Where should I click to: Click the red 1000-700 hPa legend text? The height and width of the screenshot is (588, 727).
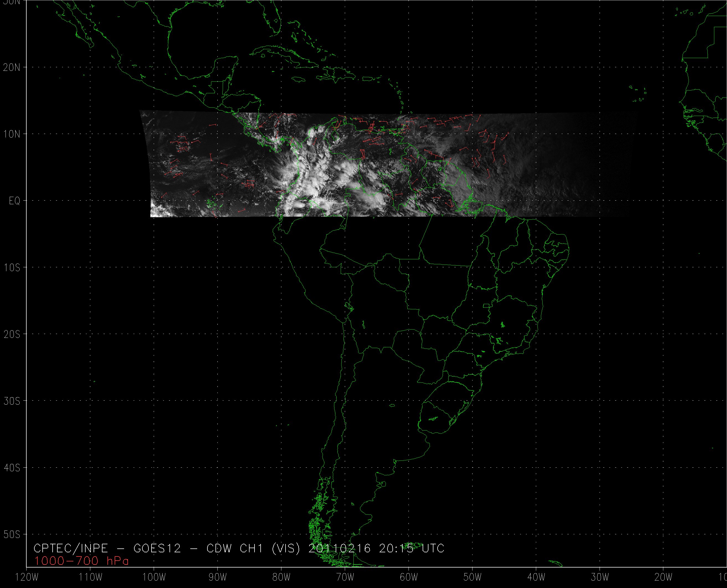(x=81, y=561)
